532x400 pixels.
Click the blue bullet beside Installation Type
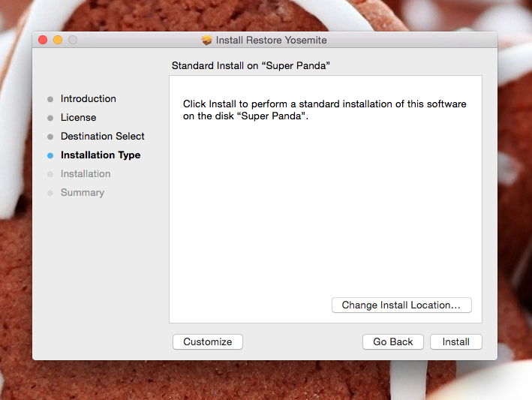pyautogui.click(x=50, y=155)
